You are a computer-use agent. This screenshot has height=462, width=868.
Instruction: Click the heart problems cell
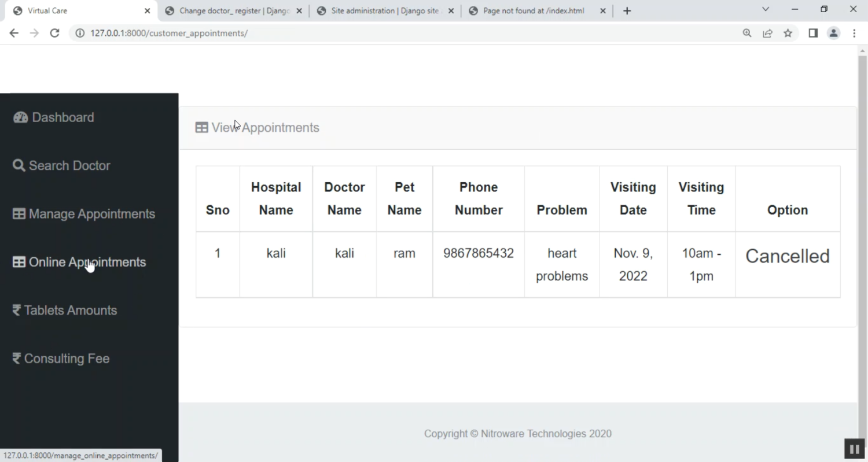[x=562, y=265]
